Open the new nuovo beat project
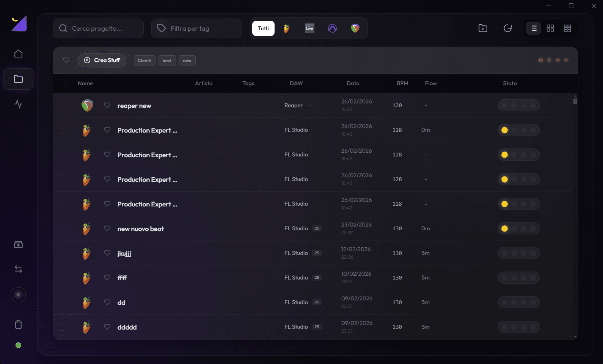 coord(141,229)
